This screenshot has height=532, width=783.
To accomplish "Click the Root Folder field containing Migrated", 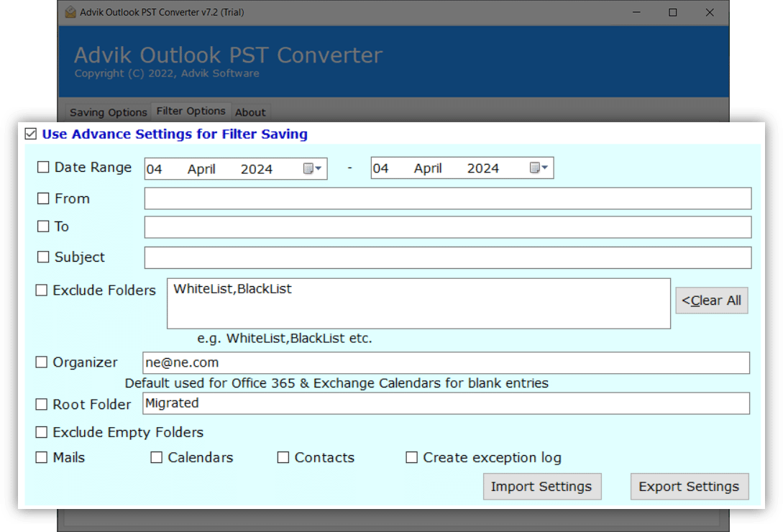I will [446, 403].
